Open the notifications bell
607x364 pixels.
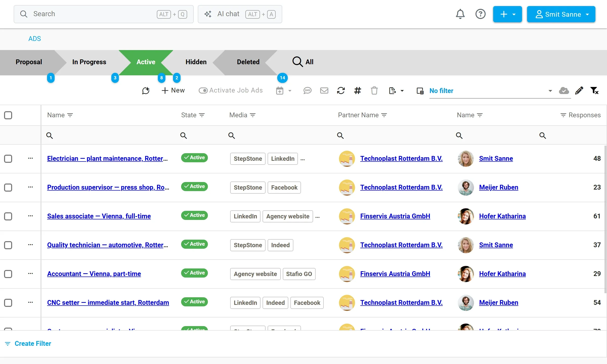pyautogui.click(x=460, y=14)
